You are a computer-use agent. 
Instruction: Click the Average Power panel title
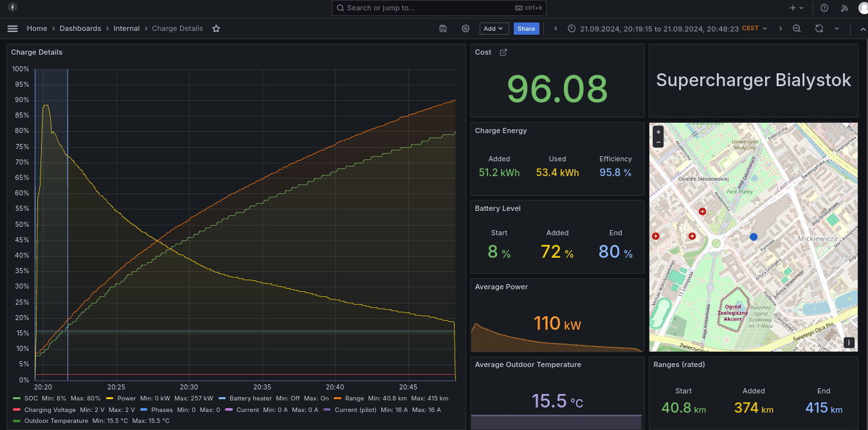pyautogui.click(x=502, y=287)
